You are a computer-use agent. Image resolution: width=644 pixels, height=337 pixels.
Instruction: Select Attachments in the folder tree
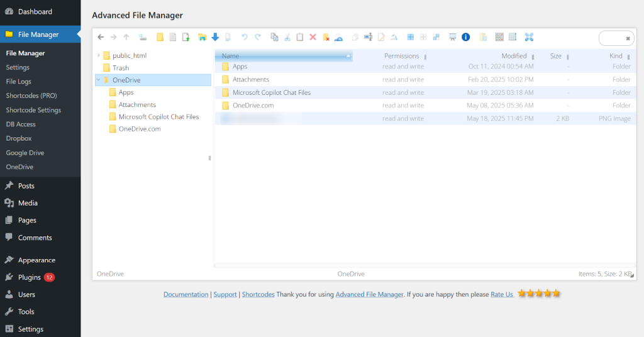tap(137, 104)
